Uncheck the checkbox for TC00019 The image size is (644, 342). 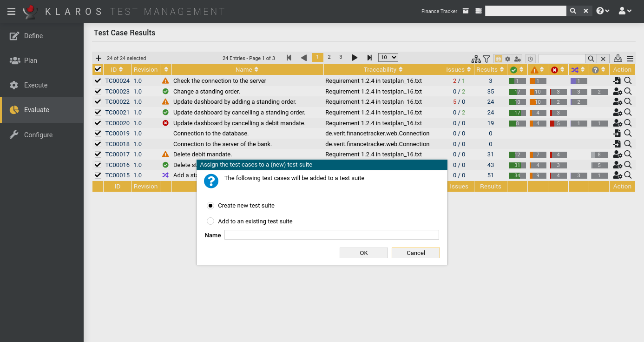click(98, 134)
